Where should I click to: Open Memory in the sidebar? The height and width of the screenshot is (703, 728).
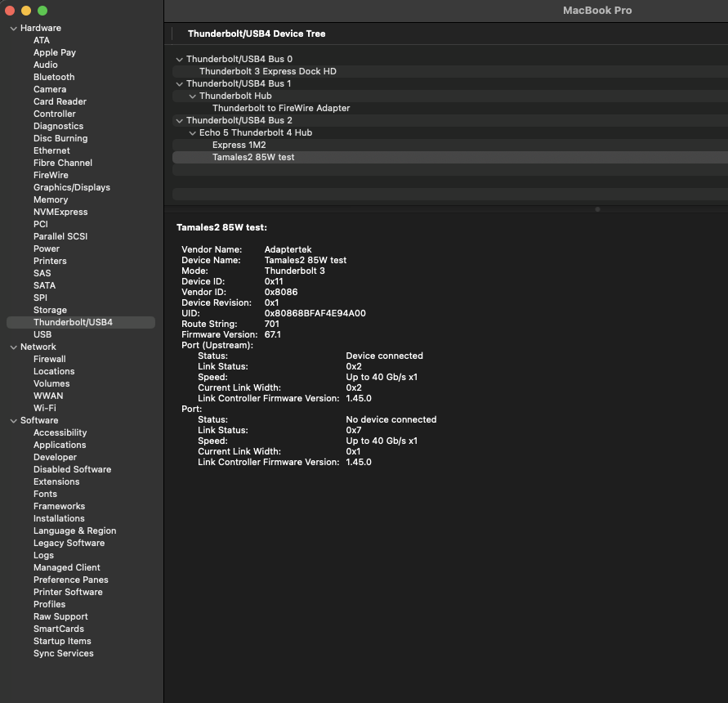click(51, 199)
